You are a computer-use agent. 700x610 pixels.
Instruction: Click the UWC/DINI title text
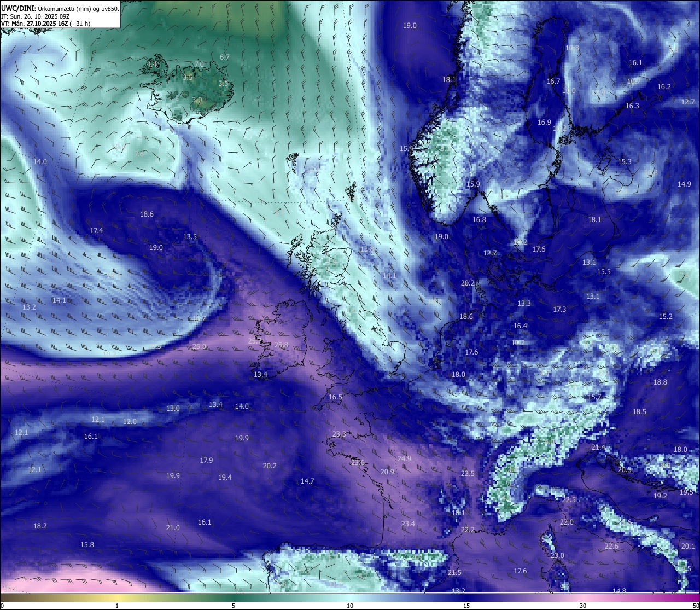[18, 9]
